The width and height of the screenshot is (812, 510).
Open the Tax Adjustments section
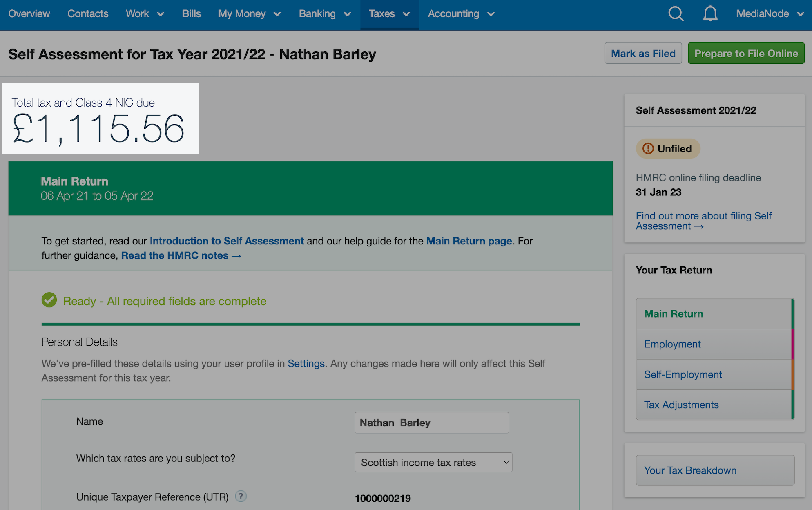(715, 405)
